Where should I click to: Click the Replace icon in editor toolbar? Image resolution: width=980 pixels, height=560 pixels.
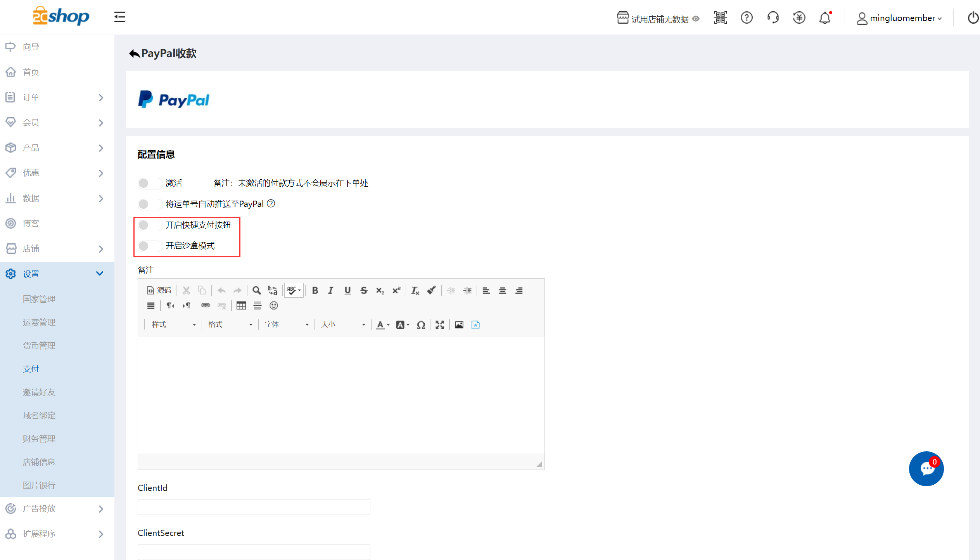tap(273, 290)
